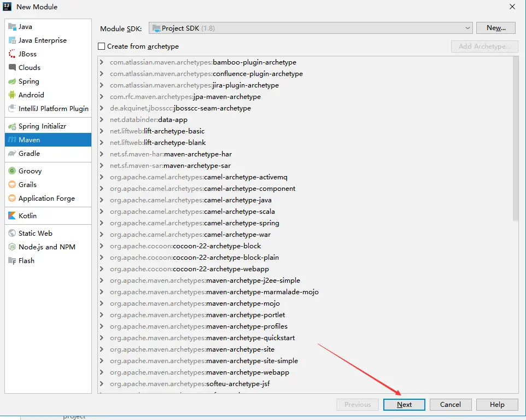Screen dimensions: 526x420
Task: Click the Kotlin logo icon
Action: tap(12, 215)
